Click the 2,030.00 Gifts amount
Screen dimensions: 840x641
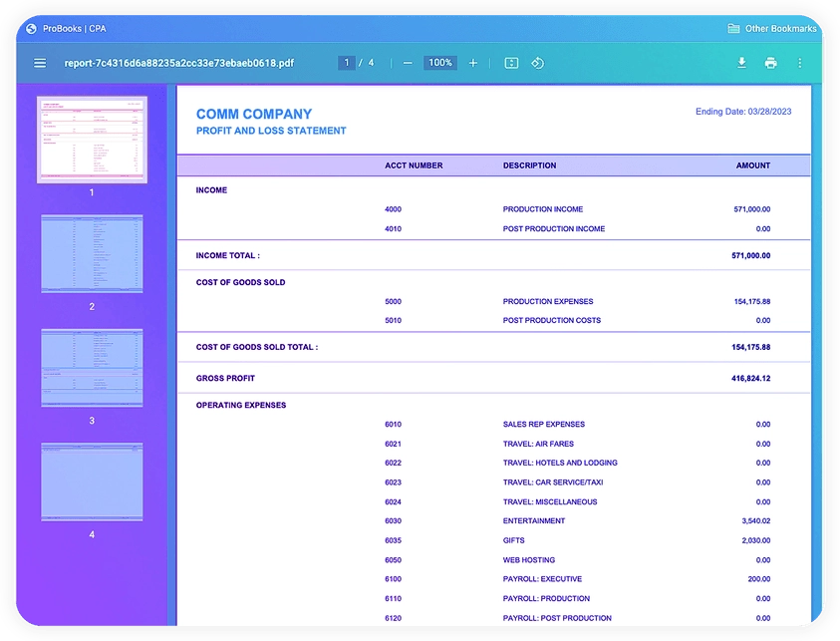point(756,540)
